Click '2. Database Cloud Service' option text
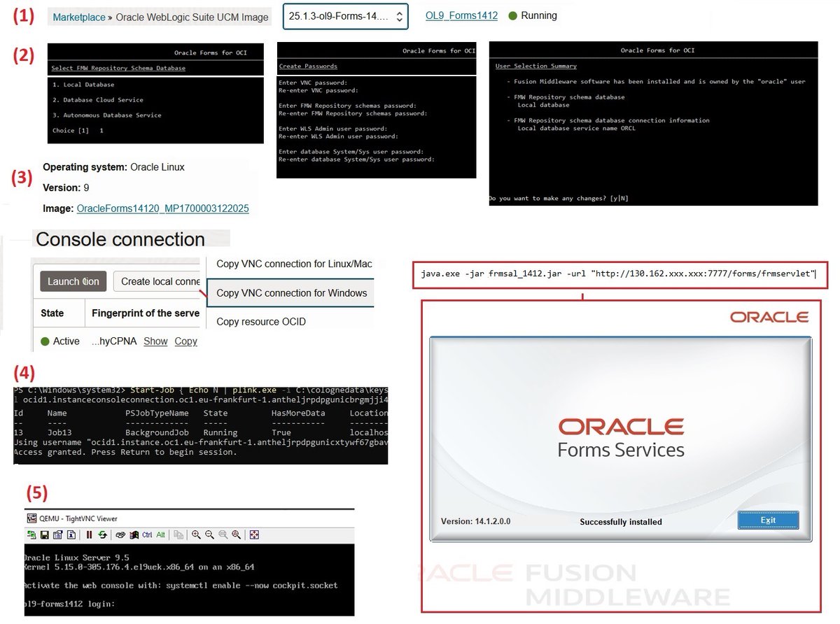Screen dimensions: 840x624 point(98,100)
